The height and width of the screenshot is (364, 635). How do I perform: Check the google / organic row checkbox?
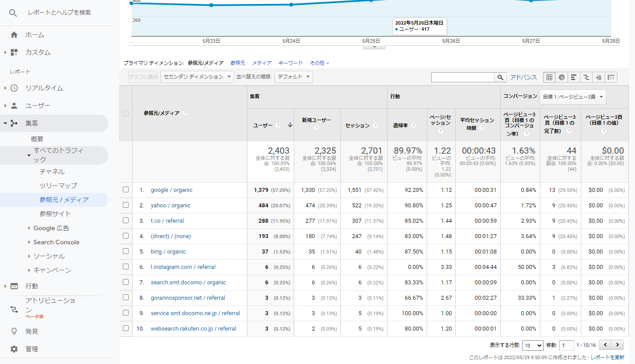coord(126,190)
